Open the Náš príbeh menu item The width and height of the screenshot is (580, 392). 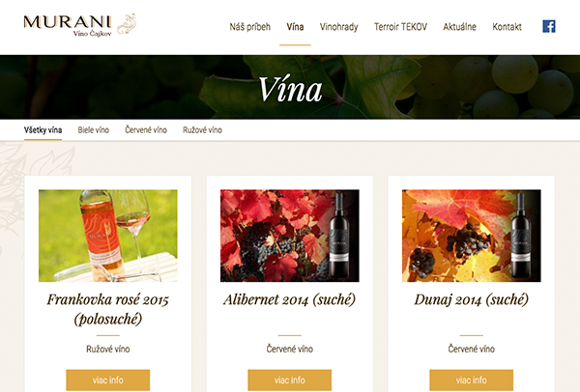(250, 27)
